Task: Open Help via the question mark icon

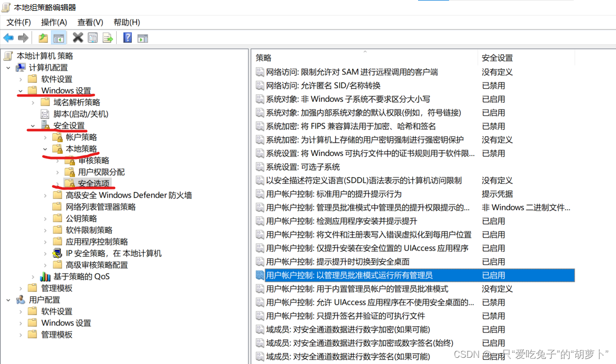Action: coord(128,38)
